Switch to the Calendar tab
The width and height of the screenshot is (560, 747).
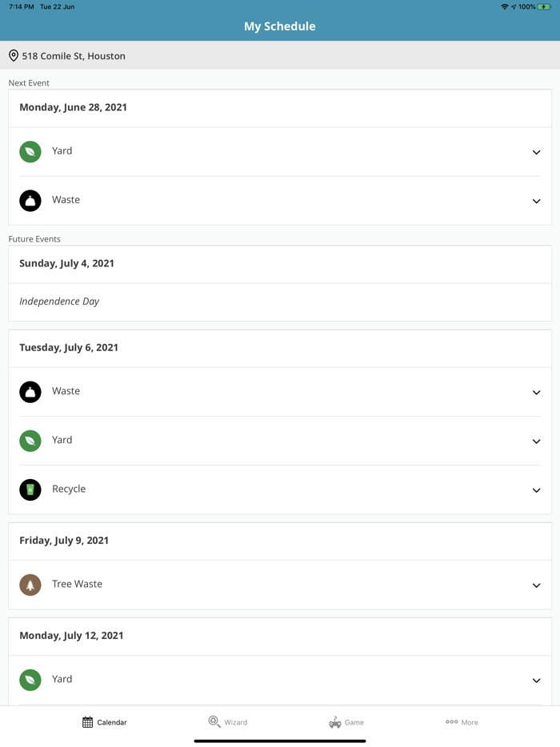(x=105, y=722)
